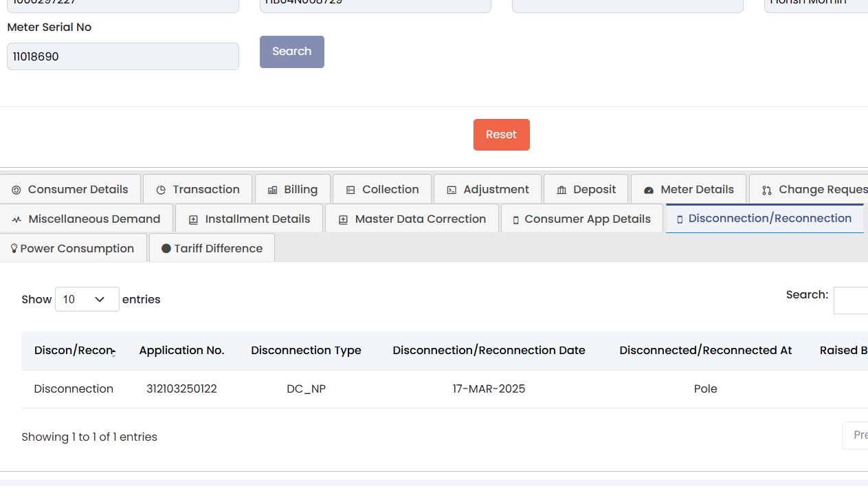Click the Tariff Difference circle icon
Image resolution: width=868 pixels, height=504 pixels.
(x=166, y=249)
